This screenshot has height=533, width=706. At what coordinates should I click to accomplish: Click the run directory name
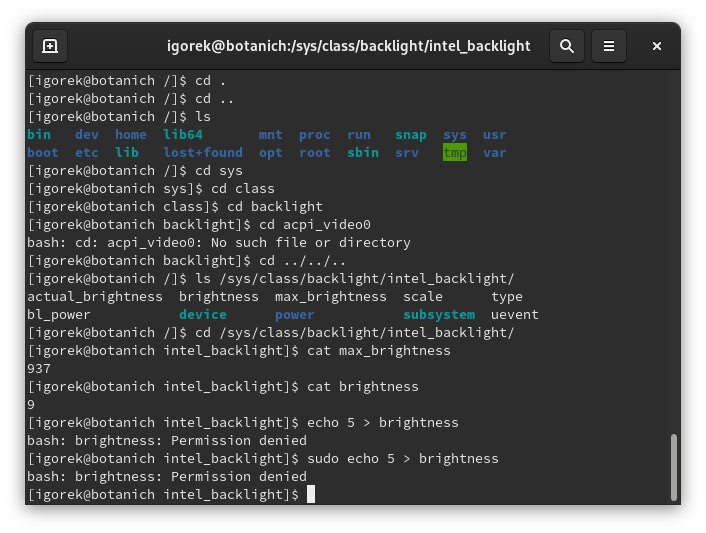click(359, 135)
